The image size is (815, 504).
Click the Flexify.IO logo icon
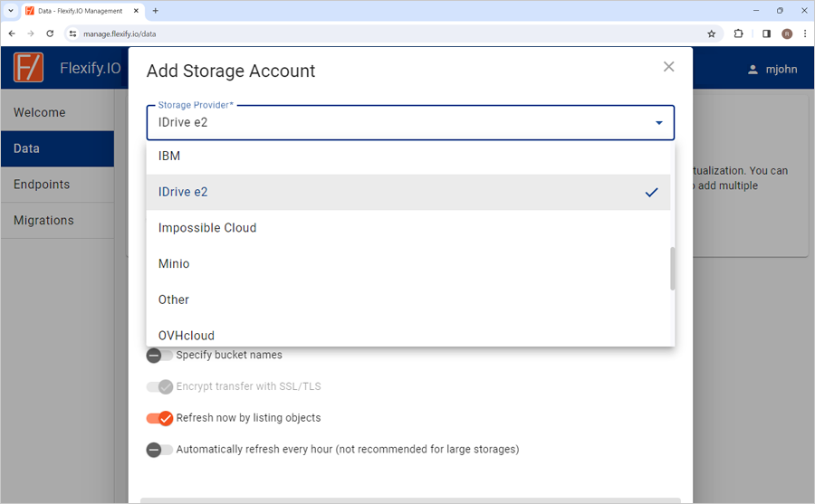tap(28, 68)
